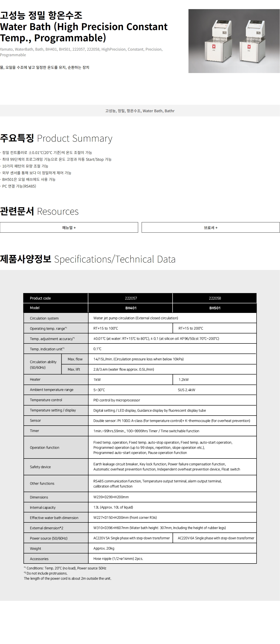Expand the 브로셔 + resource button

[x=210, y=227]
